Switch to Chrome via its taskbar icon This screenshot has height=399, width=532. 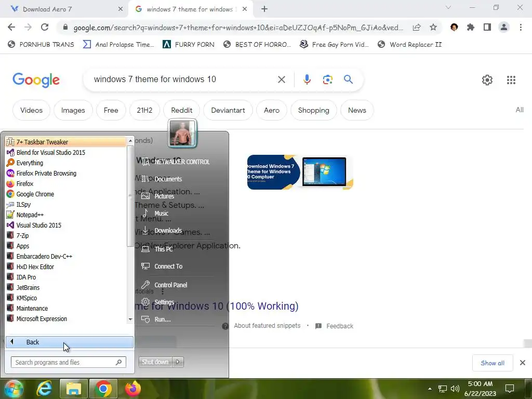tap(103, 389)
